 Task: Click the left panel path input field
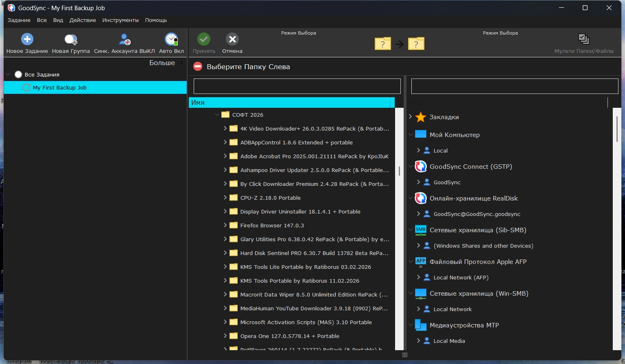297,86
